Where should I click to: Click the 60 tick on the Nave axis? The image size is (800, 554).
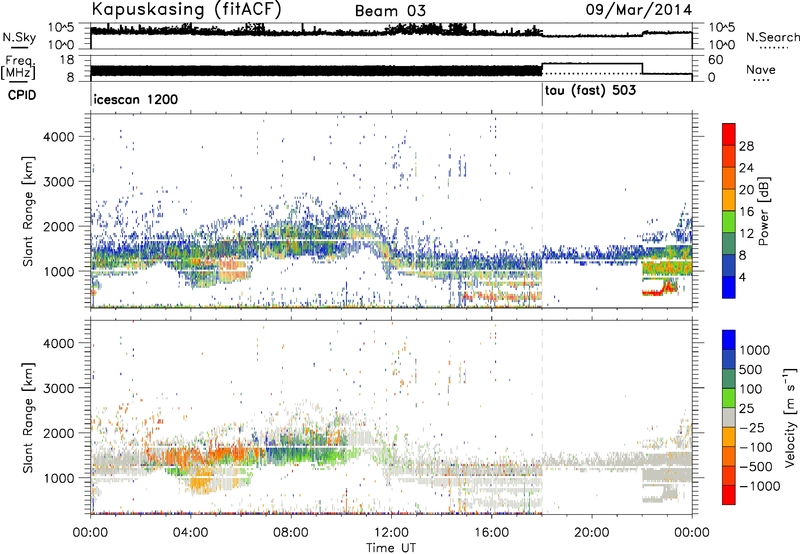716,60
